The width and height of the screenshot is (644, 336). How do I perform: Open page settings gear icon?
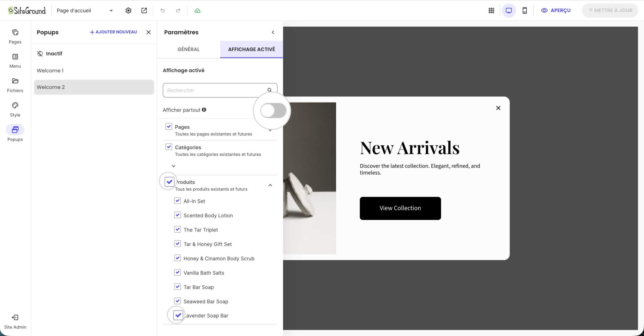tap(128, 11)
